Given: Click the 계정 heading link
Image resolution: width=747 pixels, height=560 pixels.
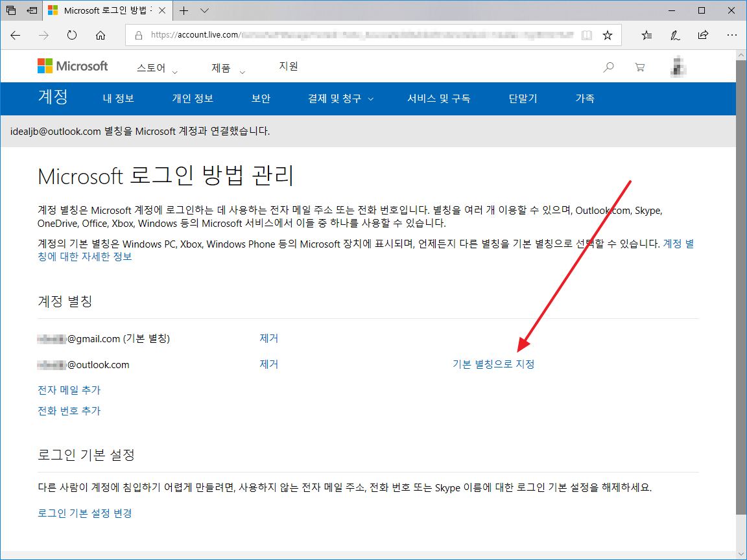Looking at the screenshot, I should pos(53,97).
